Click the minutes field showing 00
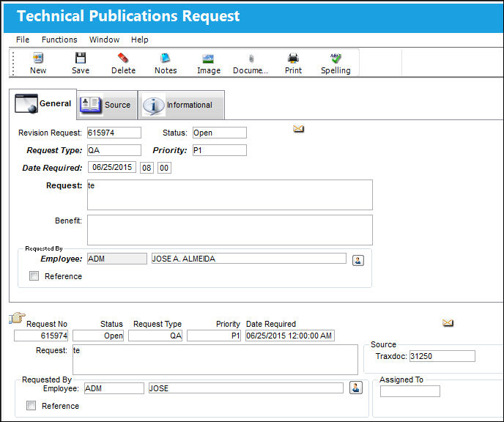This screenshot has width=504, height=422. (x=164, y=168)
